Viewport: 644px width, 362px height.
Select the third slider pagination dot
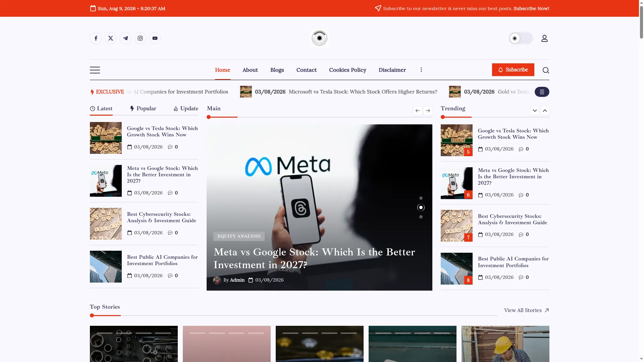click(x=421, y=217)
